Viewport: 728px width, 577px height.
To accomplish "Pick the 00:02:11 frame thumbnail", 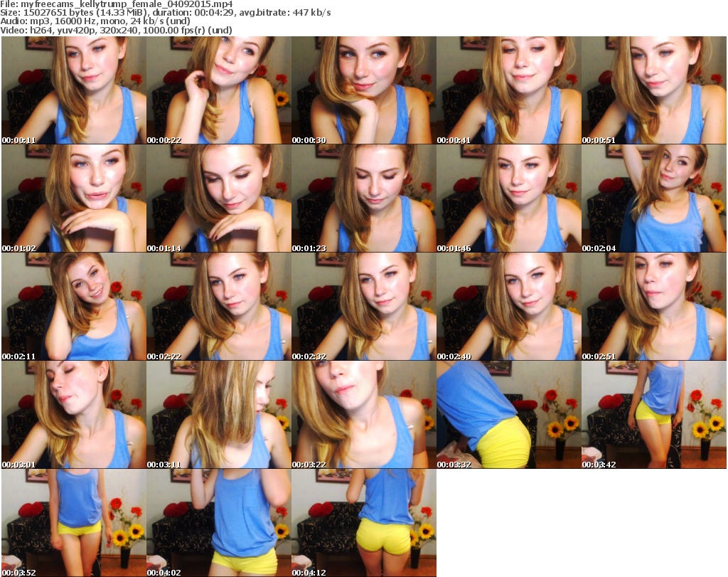I will [74, 307].
